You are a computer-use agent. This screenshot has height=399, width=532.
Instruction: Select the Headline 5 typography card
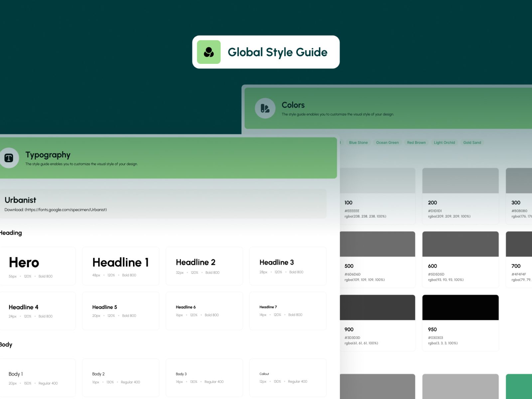121,311
